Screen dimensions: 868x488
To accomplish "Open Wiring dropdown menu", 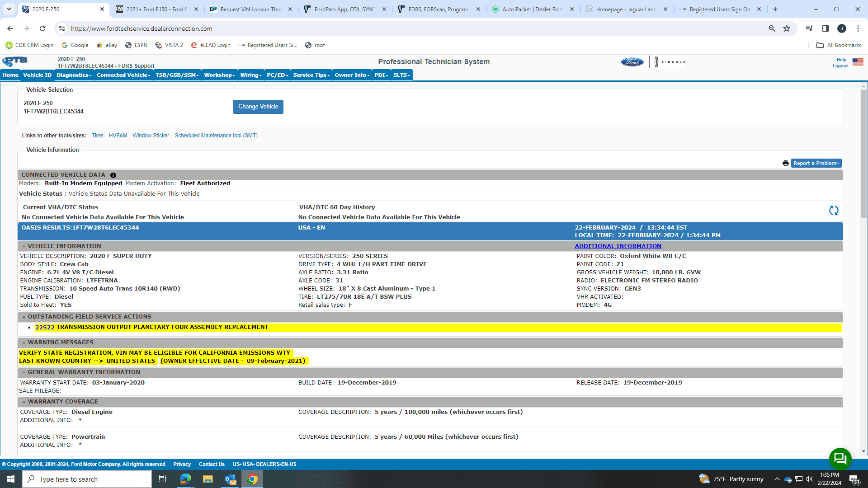I will click(x=251, y=75).
